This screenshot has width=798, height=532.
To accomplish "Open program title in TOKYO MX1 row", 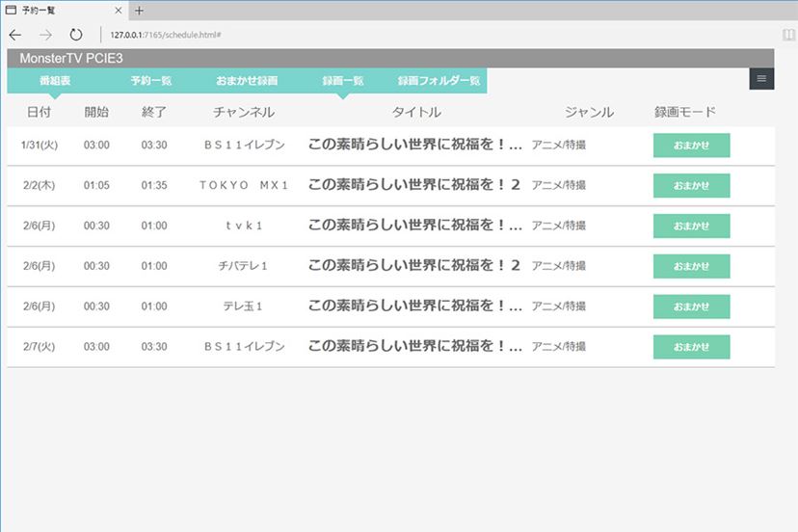I will click(414, 184).
